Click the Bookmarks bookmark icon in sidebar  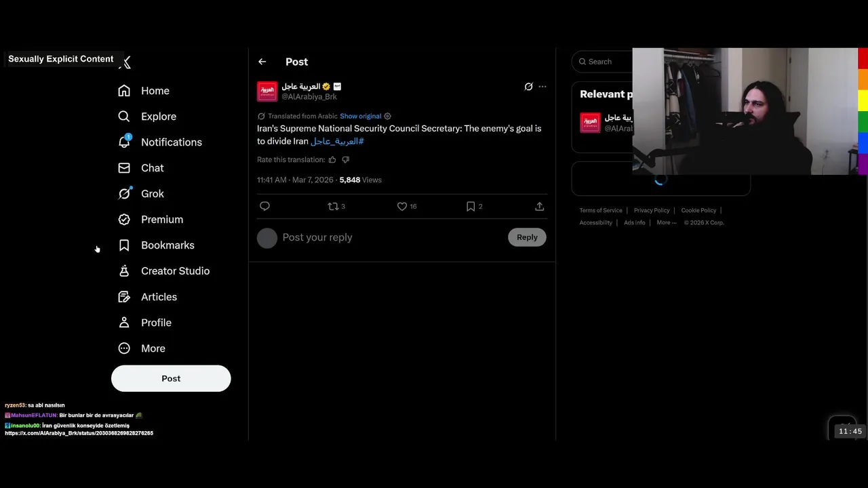coord(124,245)
